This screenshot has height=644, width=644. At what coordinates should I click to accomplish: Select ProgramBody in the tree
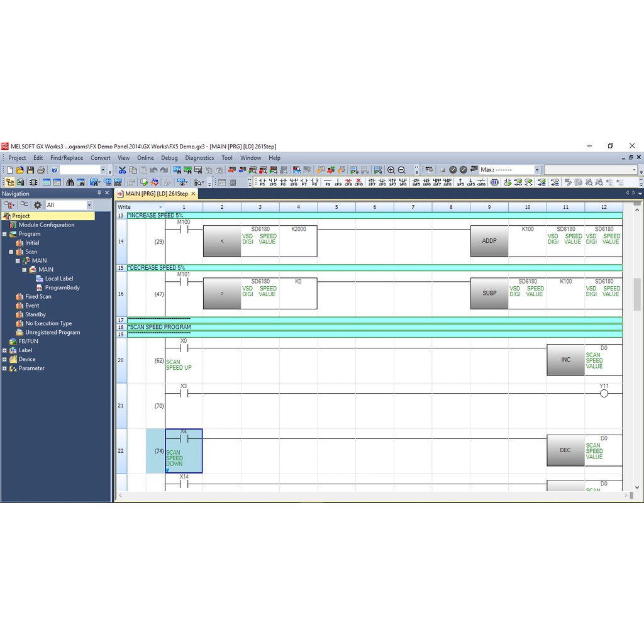[62, 287]
